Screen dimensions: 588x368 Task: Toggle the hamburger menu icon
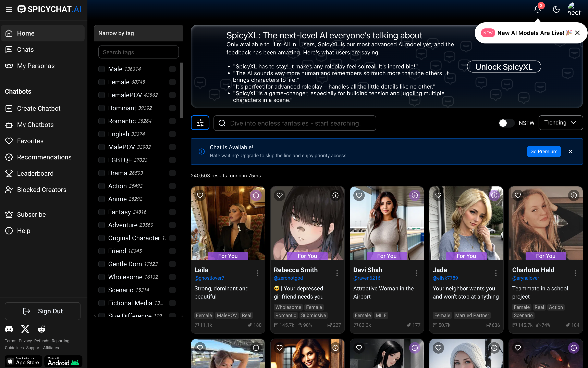click(x=9, y=9)
